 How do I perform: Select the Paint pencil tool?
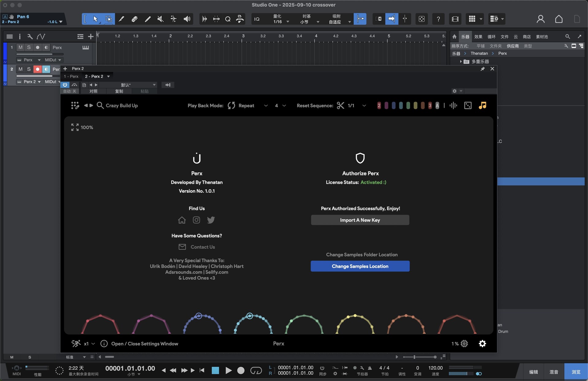[x=148, y=19]
